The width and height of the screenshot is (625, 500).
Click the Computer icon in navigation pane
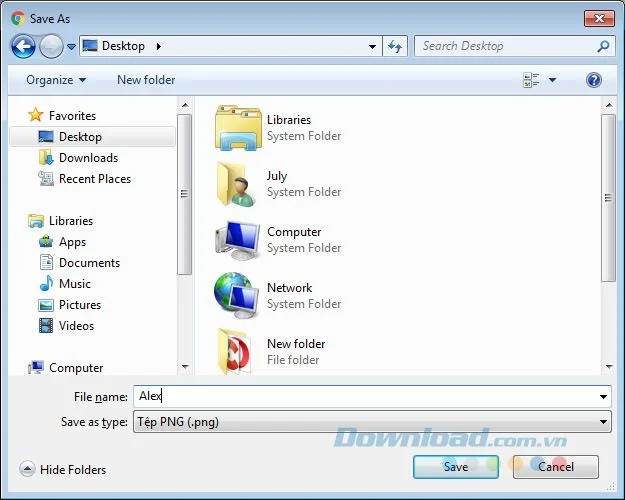tap(36, 367)
